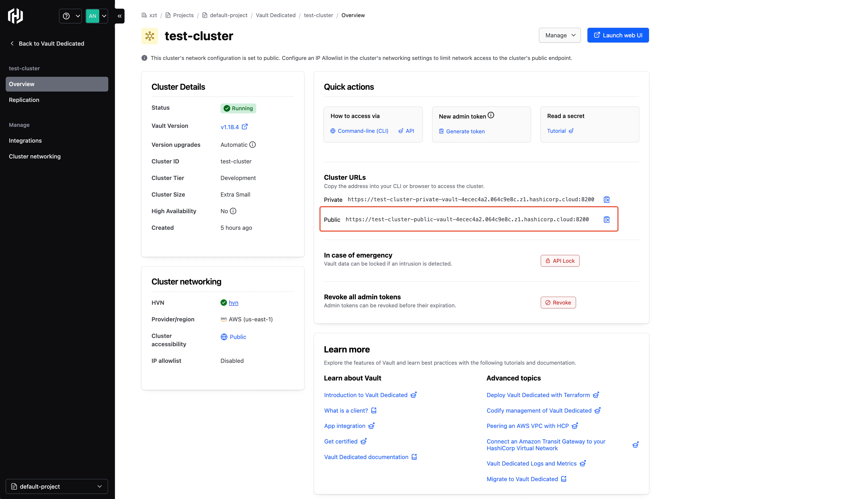This screenshot has height=499, width=868.
Task: Click tutorial icon beside Transit Gateway link
Action: [x=636, y=445]
